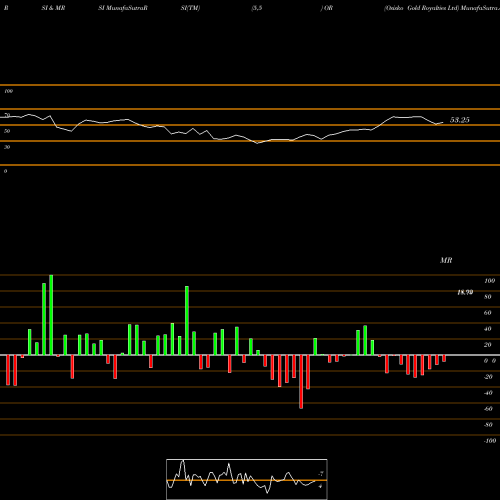The height and width of the screenshot is (500, 500).
Task: Click the MR value 18.70 label
Action: click(465, 293)
